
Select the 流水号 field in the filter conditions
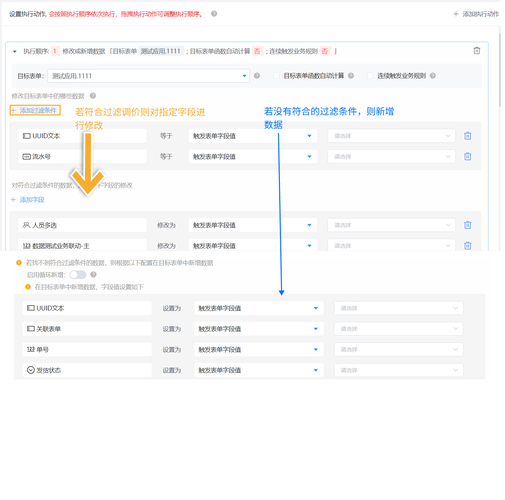[82, 157]
